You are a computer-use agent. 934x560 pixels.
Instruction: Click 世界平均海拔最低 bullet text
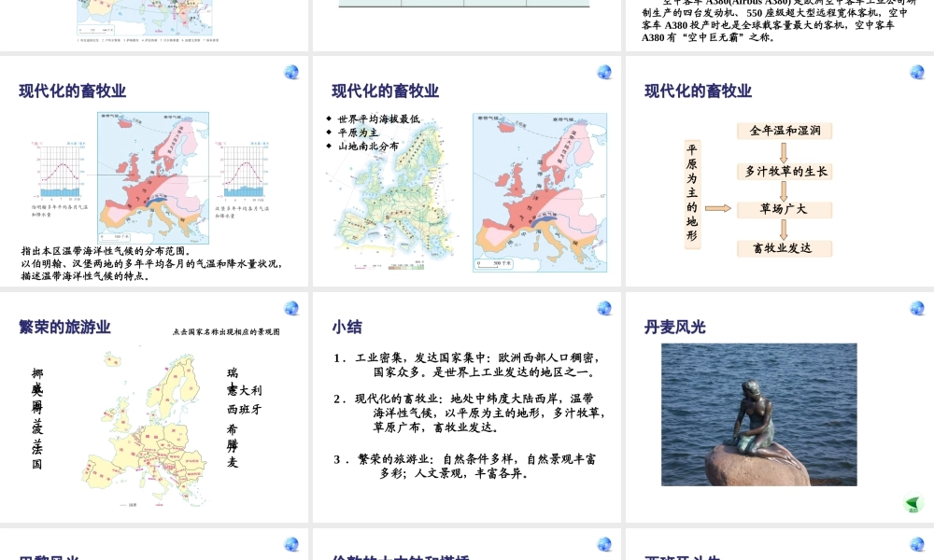click(379, 119)
